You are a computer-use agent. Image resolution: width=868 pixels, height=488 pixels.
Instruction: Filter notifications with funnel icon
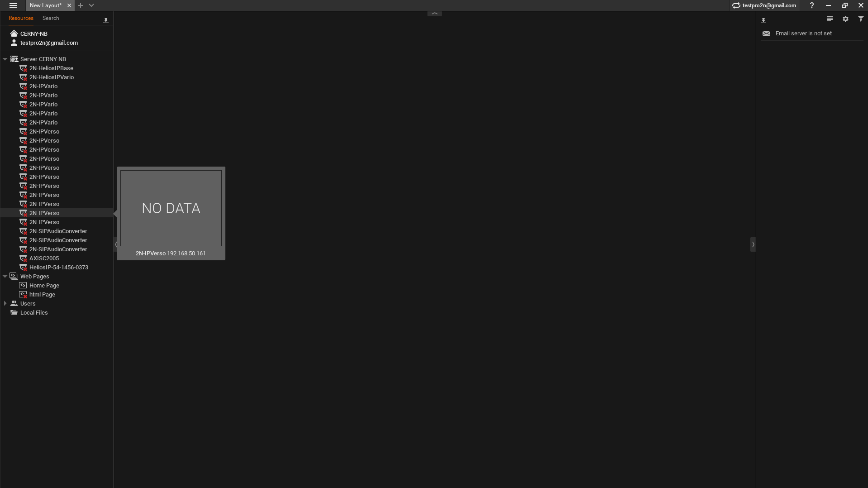(861, 19)
